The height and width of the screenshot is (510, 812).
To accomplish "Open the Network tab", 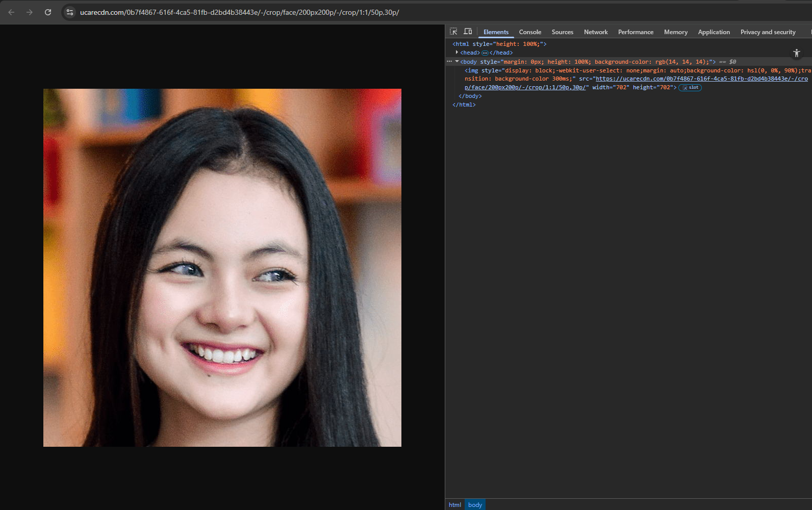I will pyautogui.click(x=596, y=32).
